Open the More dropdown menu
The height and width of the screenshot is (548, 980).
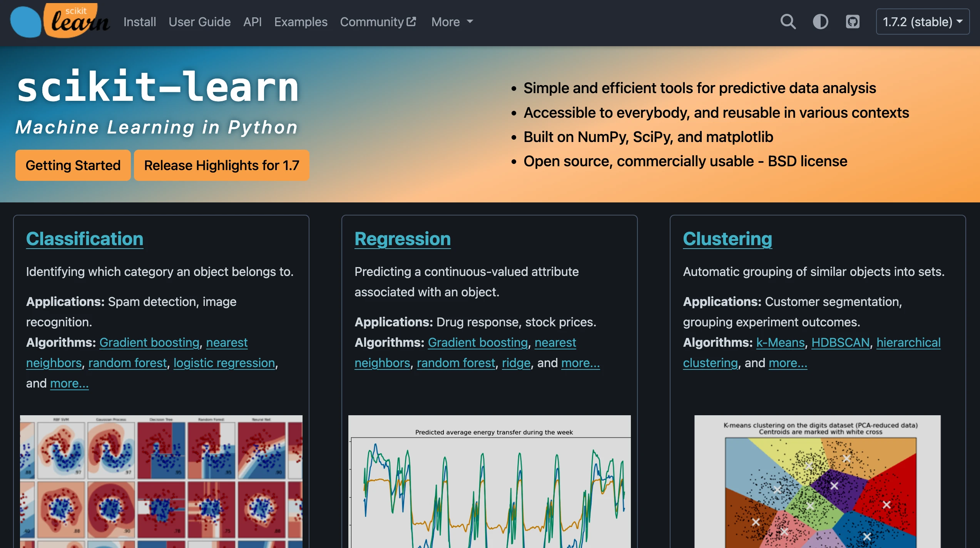pos(451,22)
